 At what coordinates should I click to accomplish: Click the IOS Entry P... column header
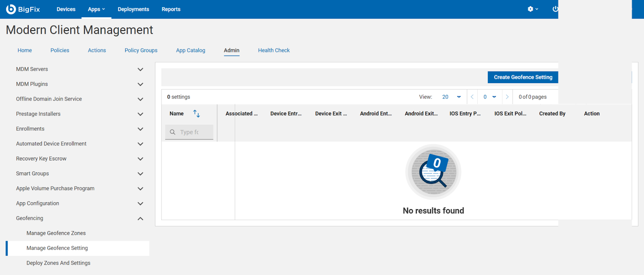coord(465,114)
